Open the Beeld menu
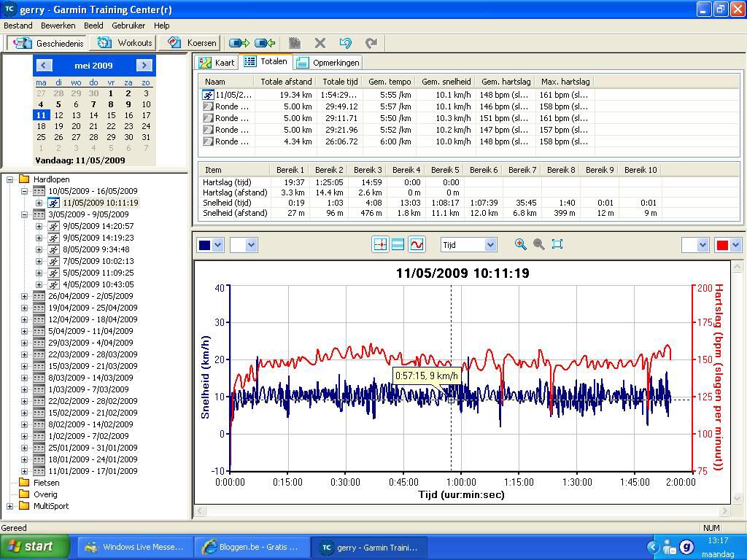Image resolution: width=747 pixels, height=560 pixels. 93,26
